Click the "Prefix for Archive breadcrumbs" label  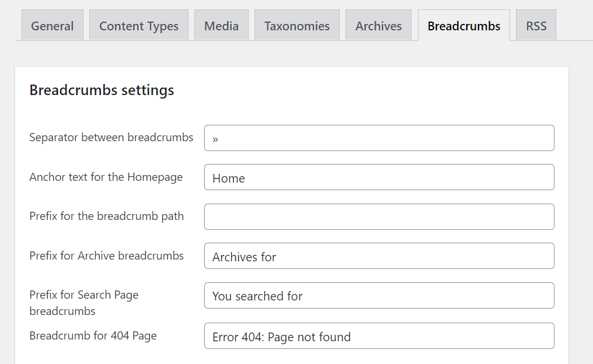(x=106, y=256)
